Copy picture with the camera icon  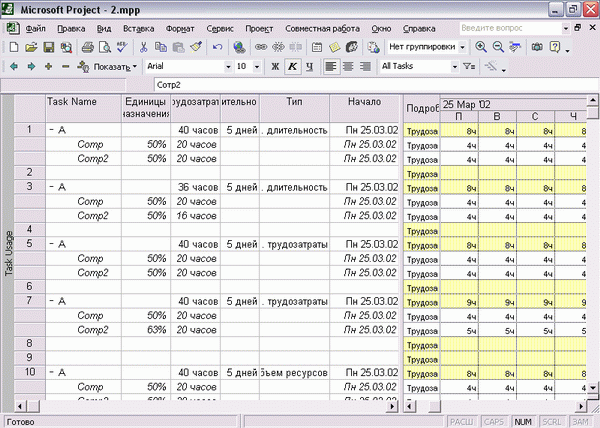[537, 47]
